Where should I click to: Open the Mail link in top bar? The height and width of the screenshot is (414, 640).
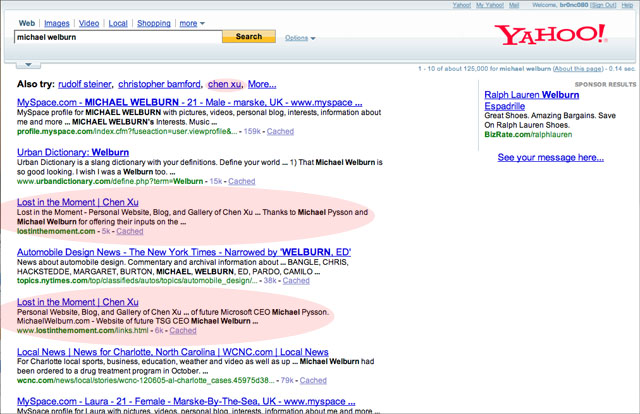[x=514, y=5]
